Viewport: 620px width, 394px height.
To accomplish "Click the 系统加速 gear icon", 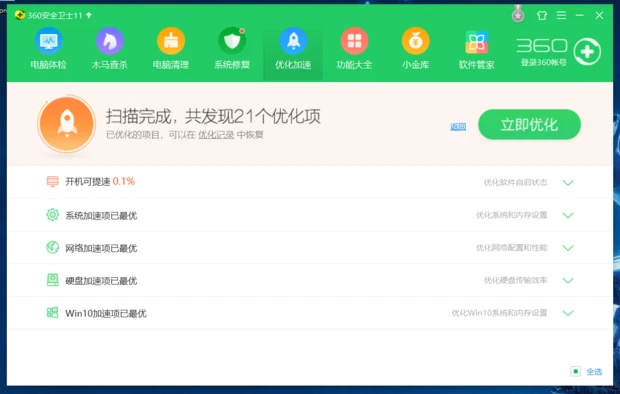I will [x=53, y=215].
